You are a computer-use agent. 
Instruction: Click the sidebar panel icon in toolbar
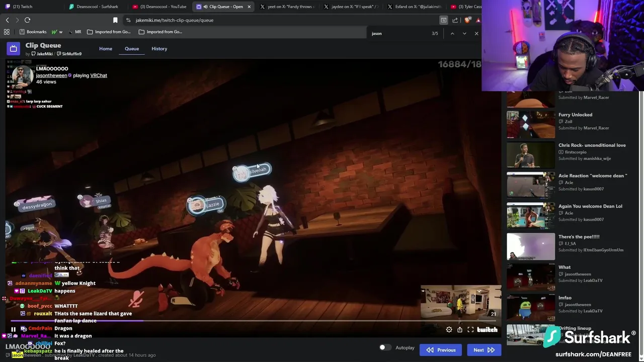click(443, 20)
